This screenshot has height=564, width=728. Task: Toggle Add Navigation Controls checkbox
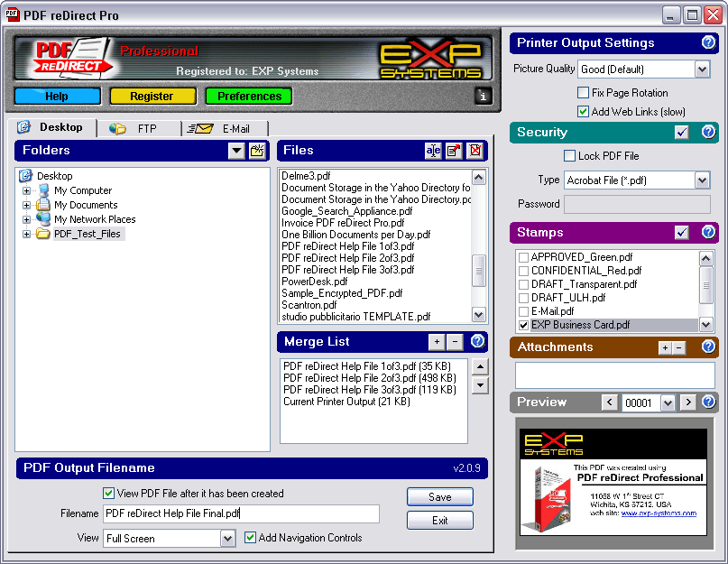(250, 538)
